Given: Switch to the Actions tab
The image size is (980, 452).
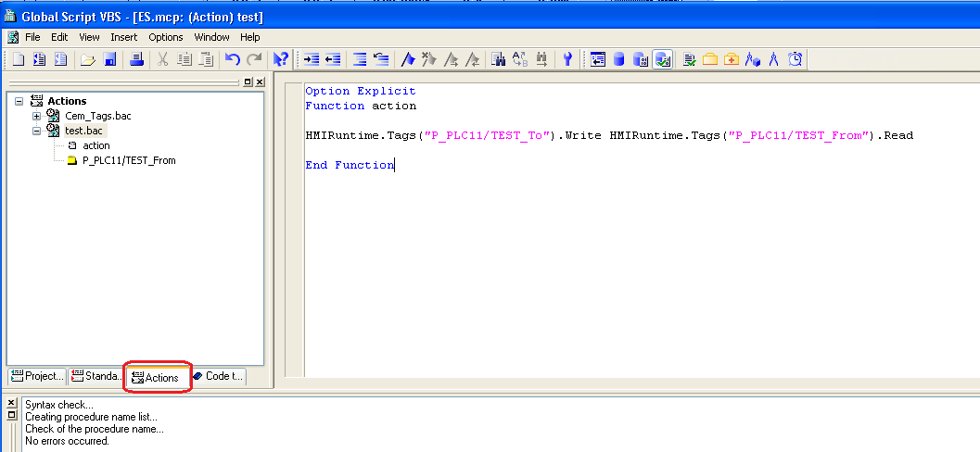Looking at the screenshot, I should (x=157, y=377).
